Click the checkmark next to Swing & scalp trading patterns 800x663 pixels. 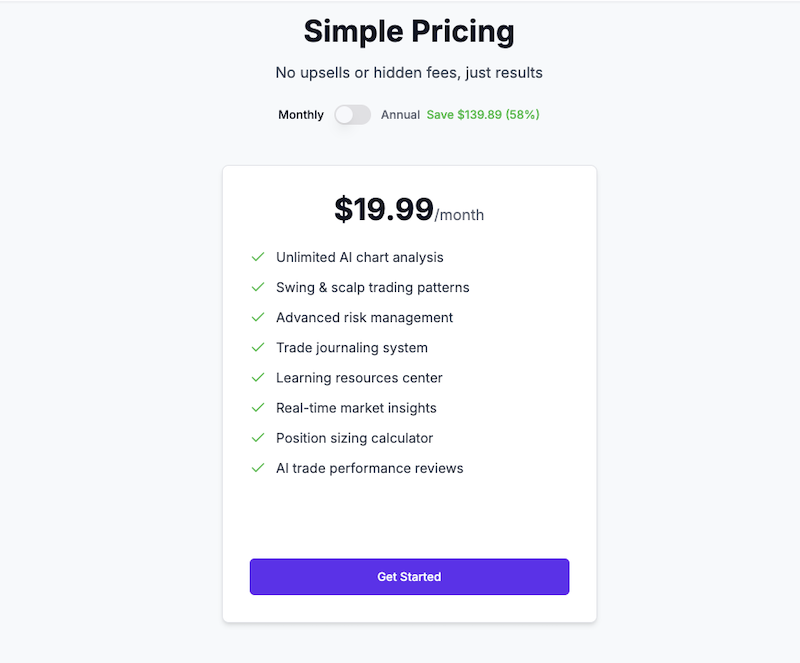point(258,287)
